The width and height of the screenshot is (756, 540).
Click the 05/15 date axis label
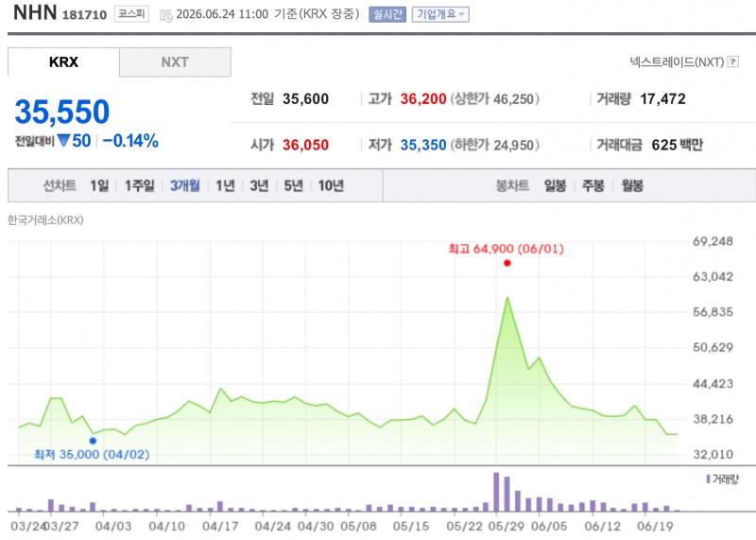411,526
